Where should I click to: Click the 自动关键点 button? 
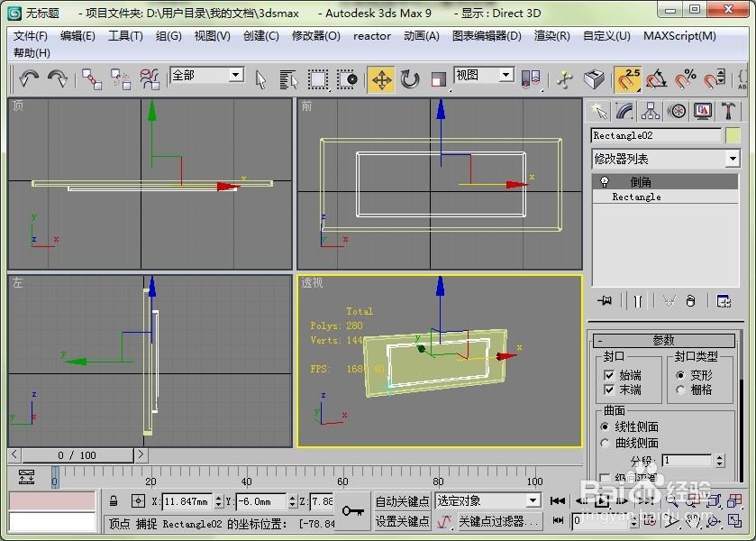[x=402, y=501]
